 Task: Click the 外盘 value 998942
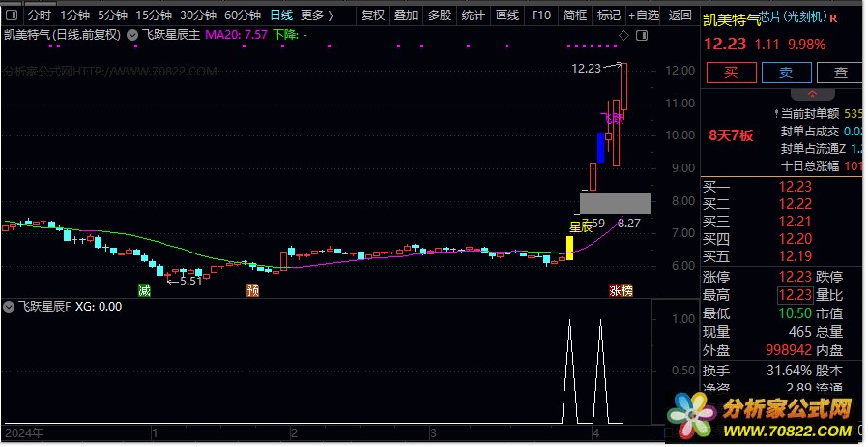click(x=789, y=350)
